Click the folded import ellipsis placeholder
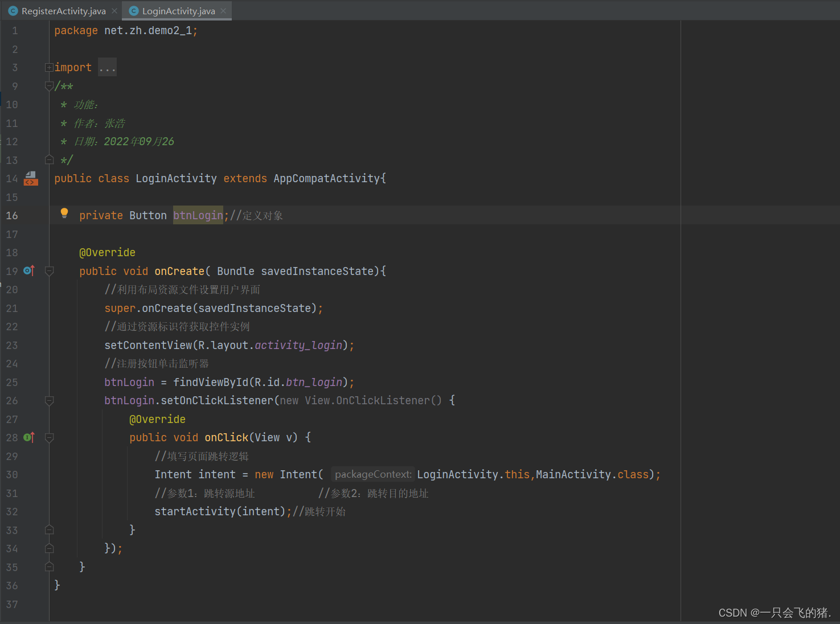This screenshot has height=624, width=840. coord(107,68)
